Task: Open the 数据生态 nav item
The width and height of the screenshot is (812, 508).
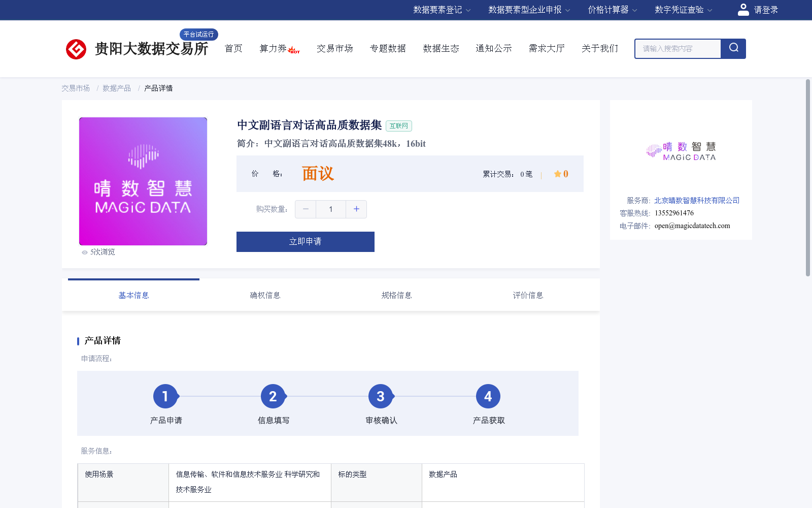Action: (441, 48)
